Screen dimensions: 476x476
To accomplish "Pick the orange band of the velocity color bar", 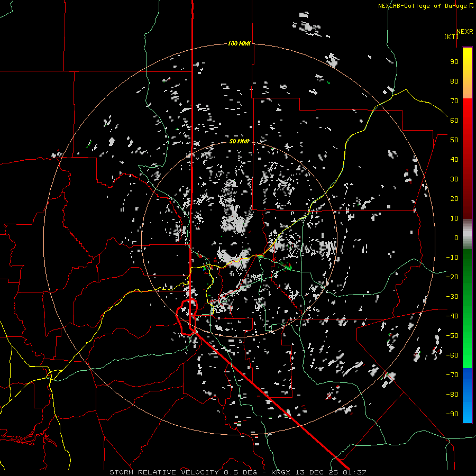I will [467, 89].
